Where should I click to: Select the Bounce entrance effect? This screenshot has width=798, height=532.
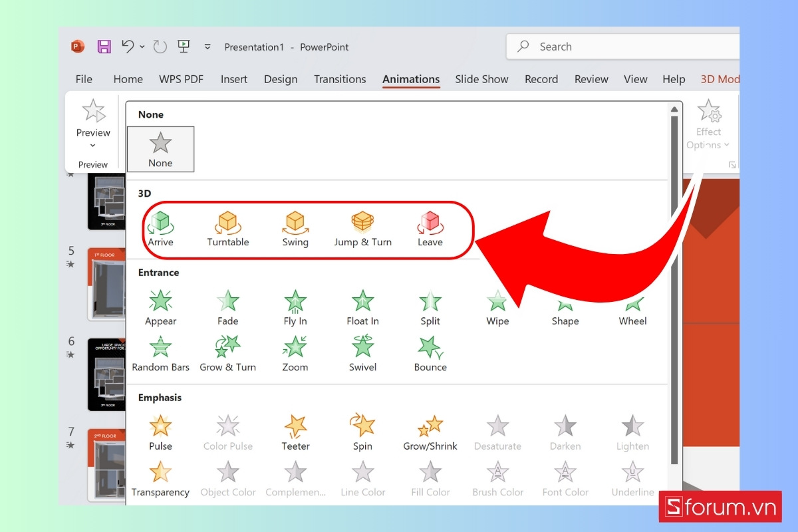[430, 353]
